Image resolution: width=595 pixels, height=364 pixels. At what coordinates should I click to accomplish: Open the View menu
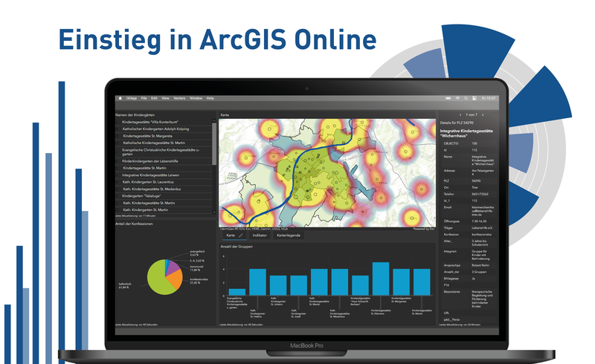(x=165, y=98)
